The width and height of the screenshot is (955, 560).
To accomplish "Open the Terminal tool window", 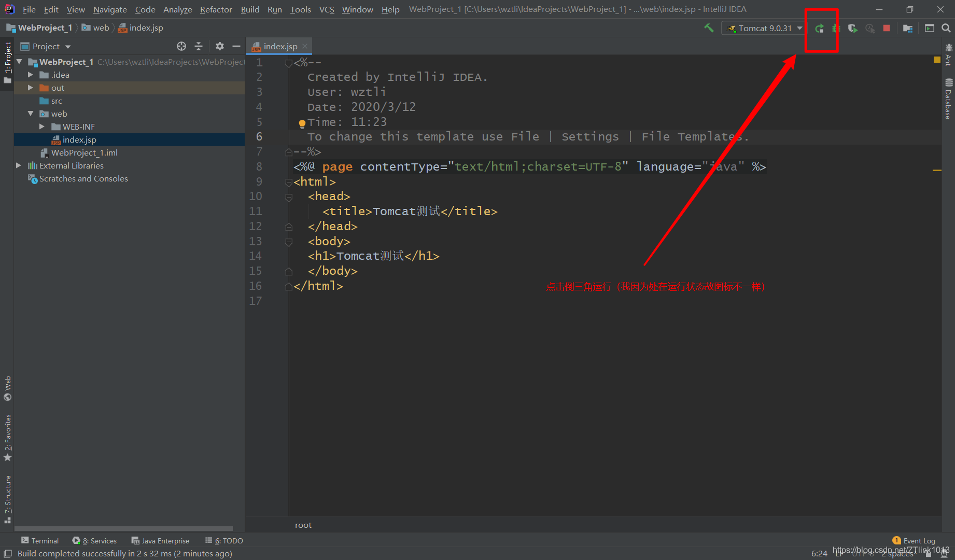I will coord(40,540).
